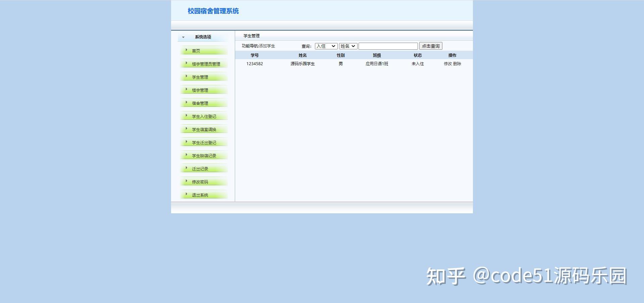Image resolution: width=644 pixels, height=303 pixels.
Task: Click the arrow icon beside 宿舍管理
Action: (x=187, y=103)
